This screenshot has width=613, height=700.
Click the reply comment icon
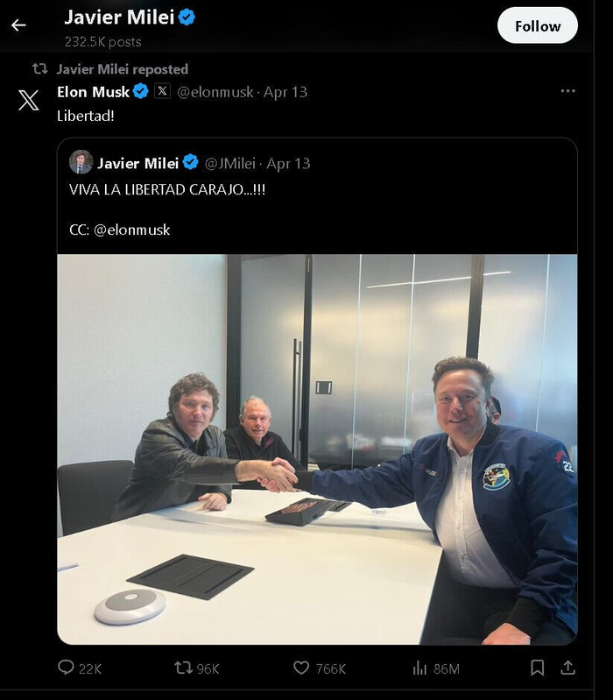point(67,668)
